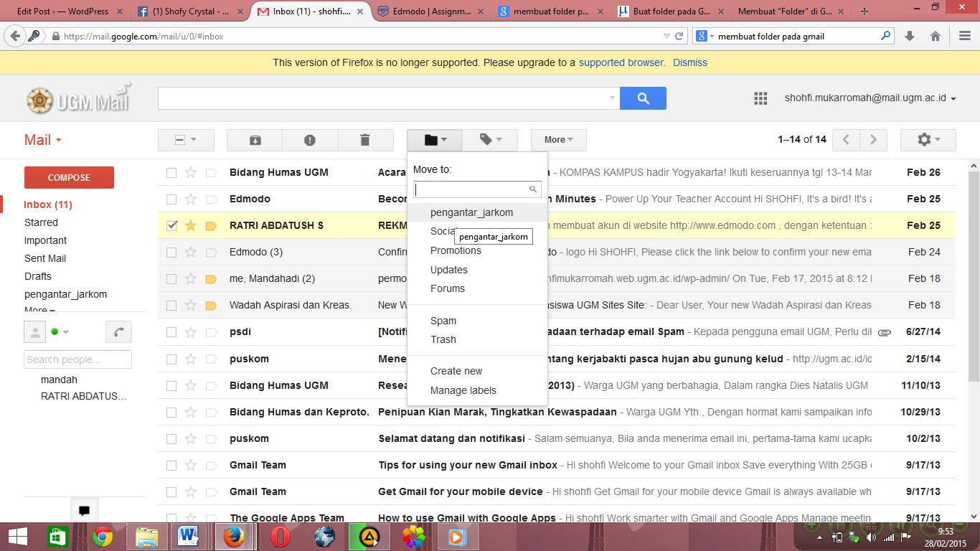Open Chrome from the taskbar

103,537
